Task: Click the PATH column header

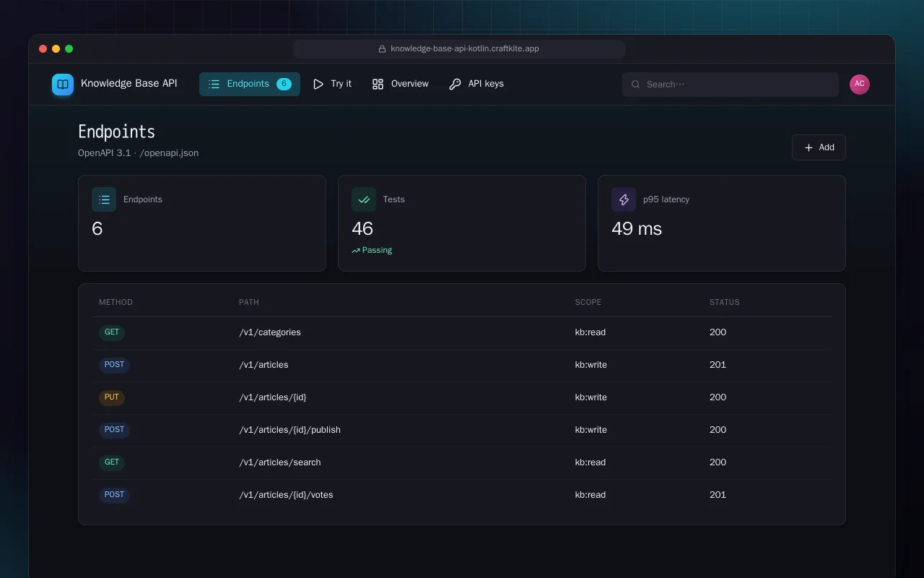Action: click(x=249, y=302)
